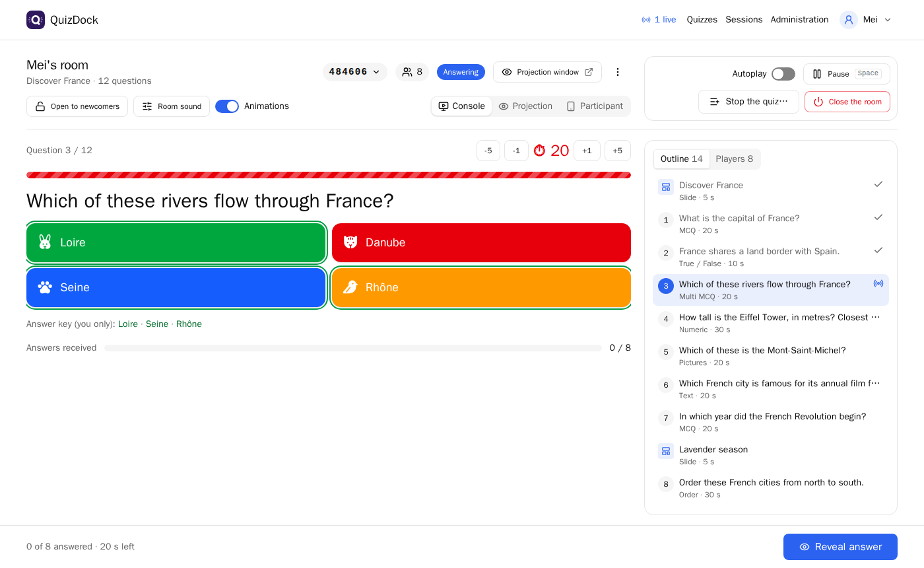Open the room's more options menu
The height and width of the screenshot is (568, 924).
click(618, 72)
